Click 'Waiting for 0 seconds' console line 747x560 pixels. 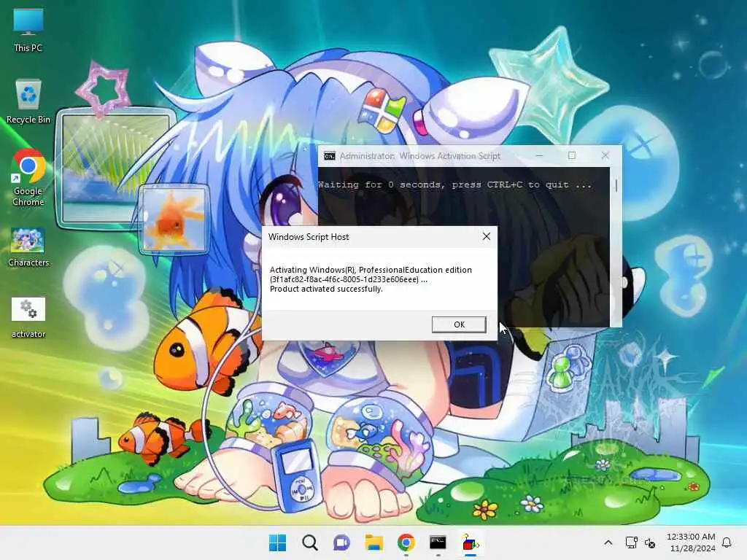(455, 184)
